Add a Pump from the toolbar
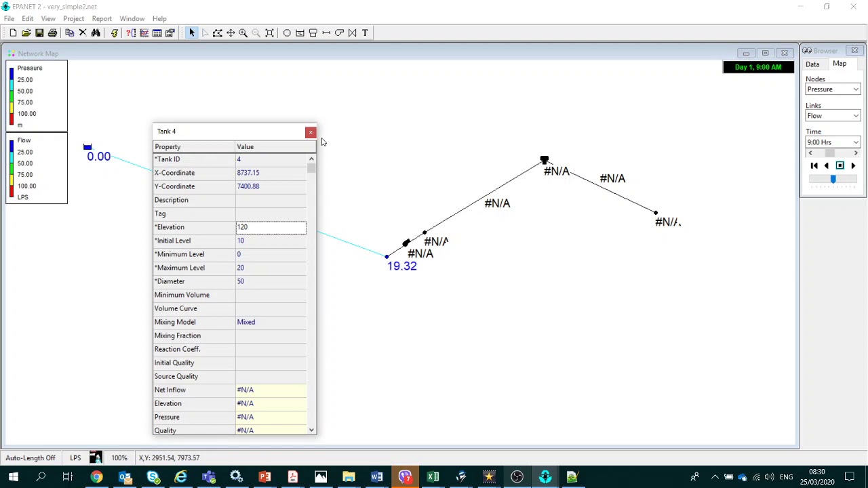Viewport: 868px width, 488px height. click(x=339, y=33)
